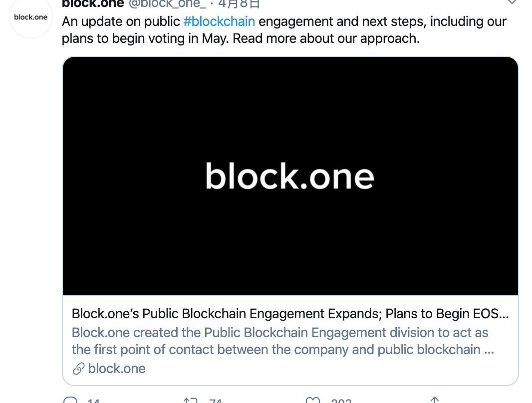Click the reply comment bubble icon

pos(71,400)
